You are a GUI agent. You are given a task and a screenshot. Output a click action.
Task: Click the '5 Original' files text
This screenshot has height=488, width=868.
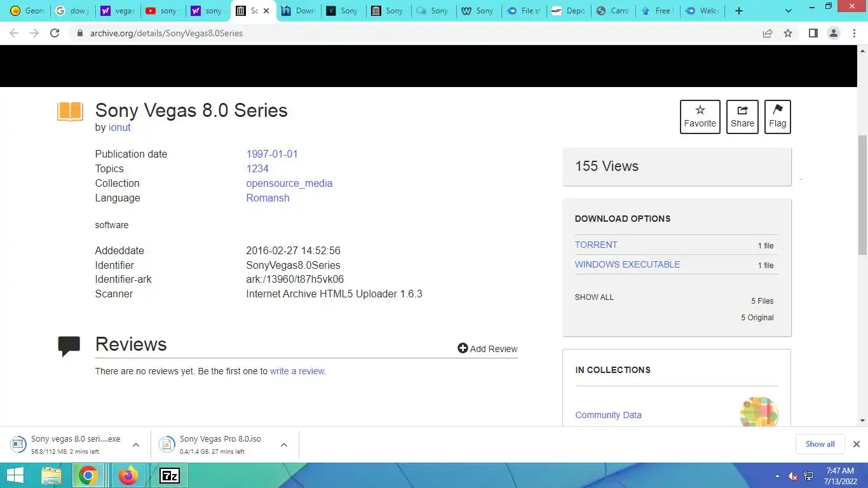tap(757, 318)
